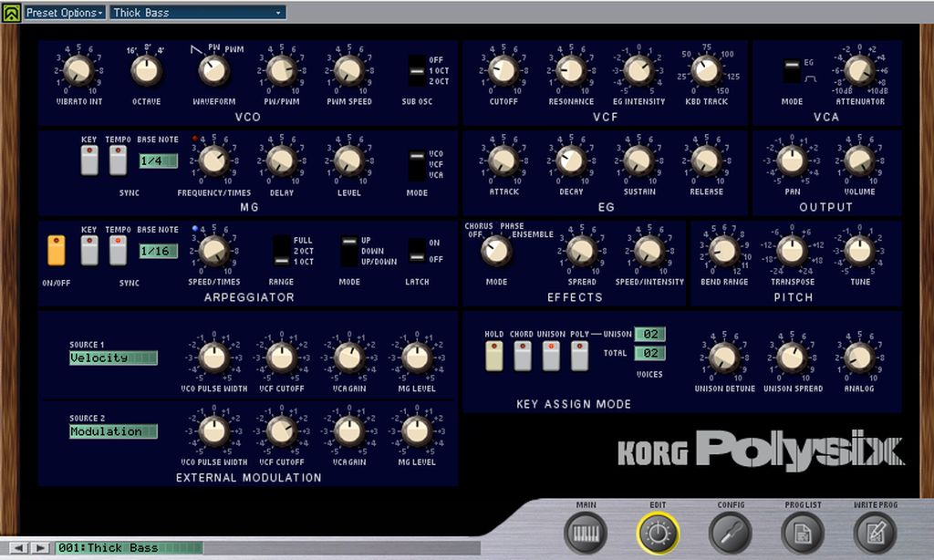Click the WAVEFORM selector knob

(x=213, y=70)
